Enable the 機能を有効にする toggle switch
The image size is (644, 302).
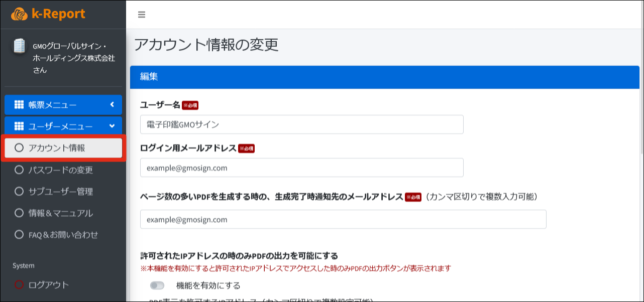(157, 285)
